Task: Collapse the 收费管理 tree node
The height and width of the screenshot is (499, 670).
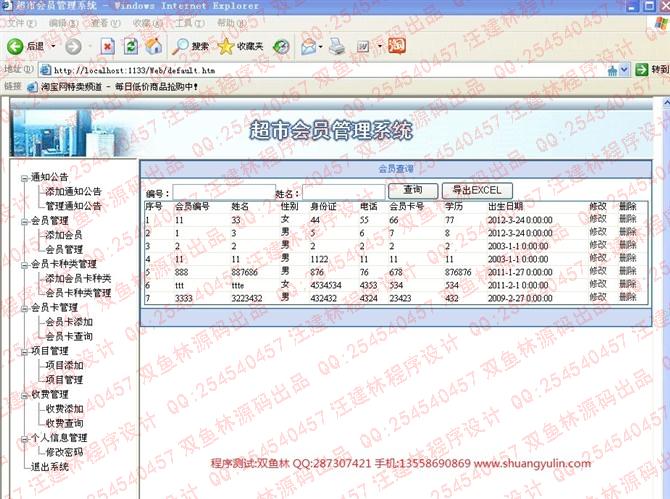Action: tap(25, 396)
